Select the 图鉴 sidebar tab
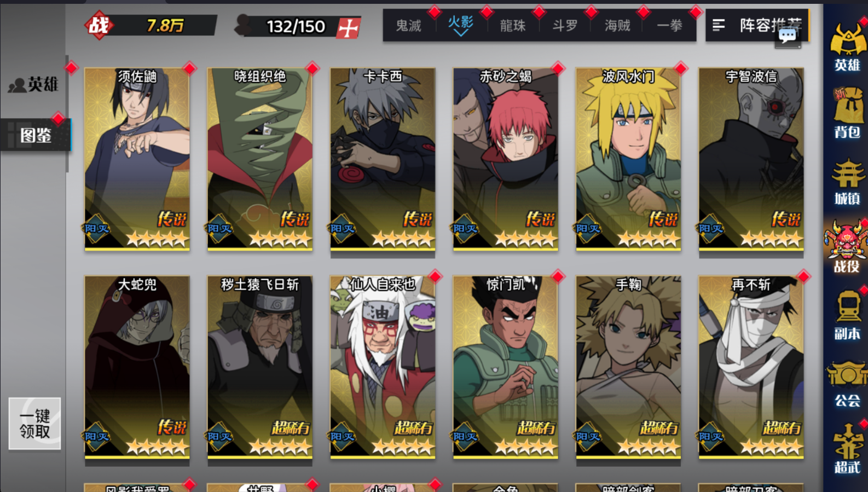The image size is (868, 492). click(36, 135)
